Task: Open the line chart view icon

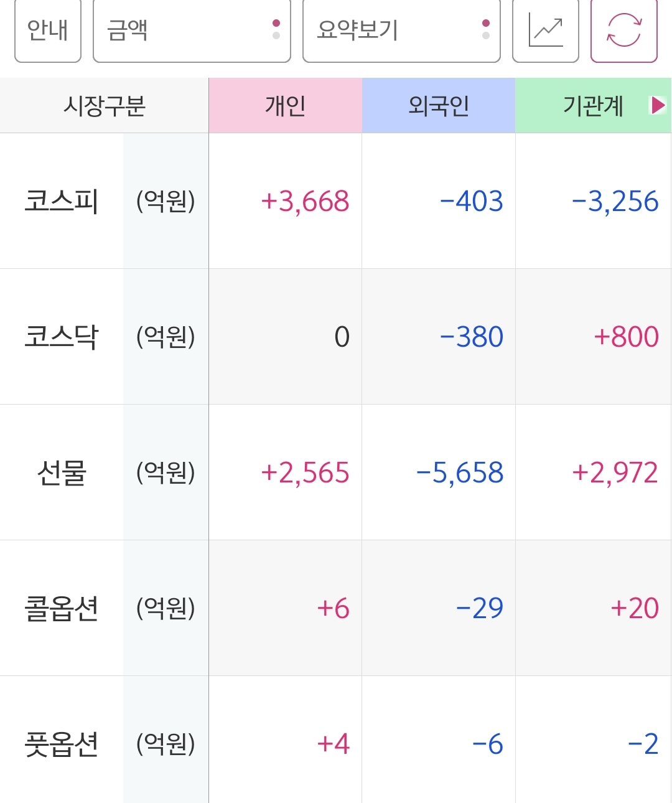Action: 546,31
